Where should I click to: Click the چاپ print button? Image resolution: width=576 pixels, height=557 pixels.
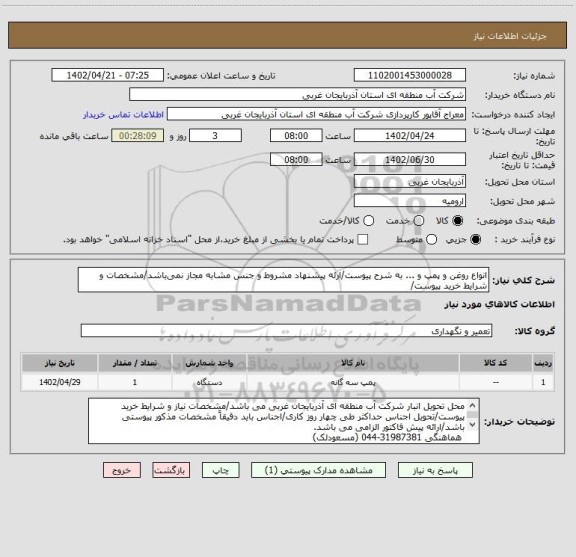point(220,470)
